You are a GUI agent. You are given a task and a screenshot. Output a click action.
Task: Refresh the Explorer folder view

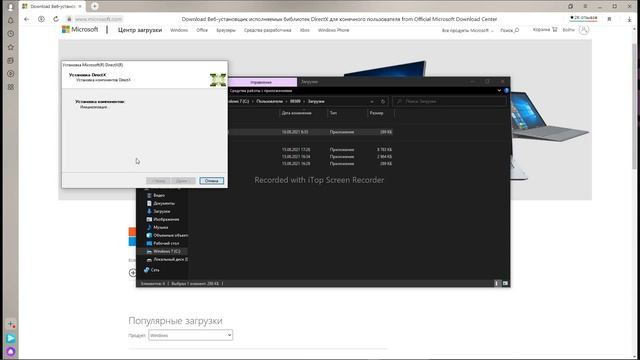[x=383, y=101]
